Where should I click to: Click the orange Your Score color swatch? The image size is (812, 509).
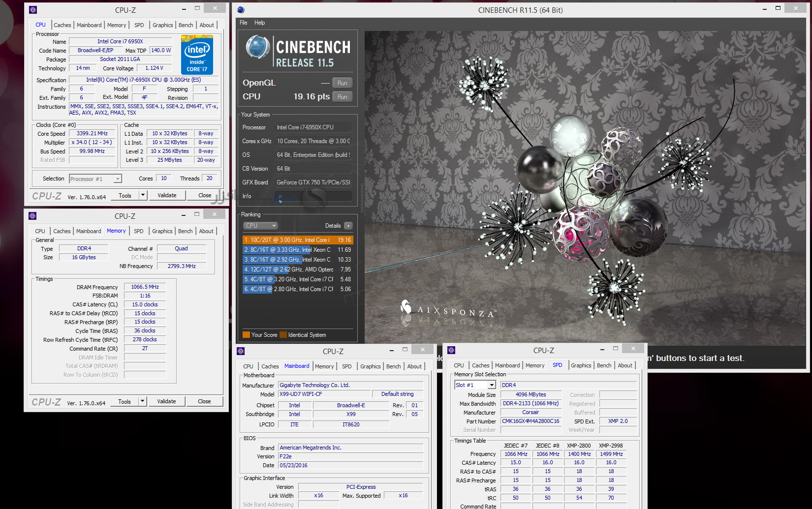coord(246,335)
